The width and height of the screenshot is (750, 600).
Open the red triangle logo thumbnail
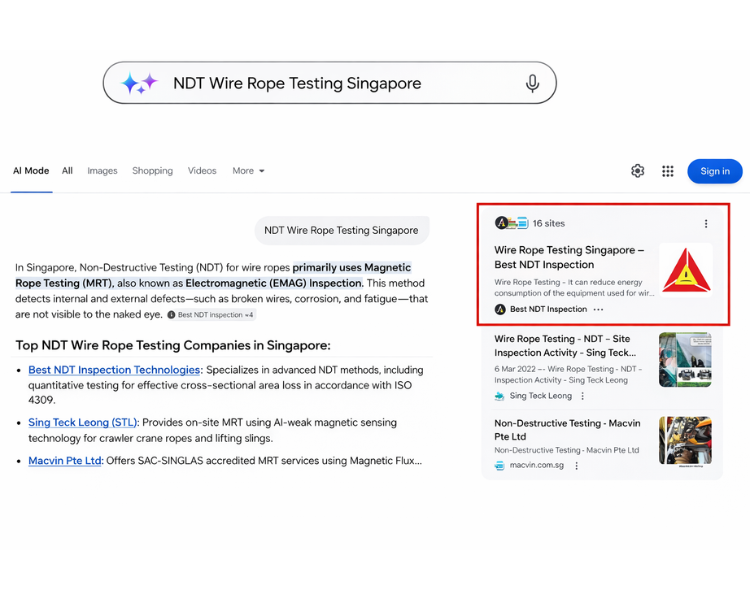tap(685, 270)
